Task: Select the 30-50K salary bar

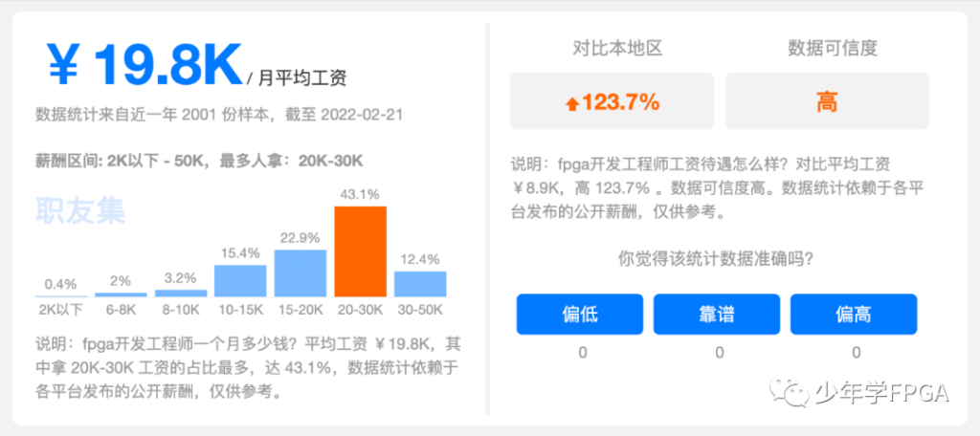Action: click(420, 283)
